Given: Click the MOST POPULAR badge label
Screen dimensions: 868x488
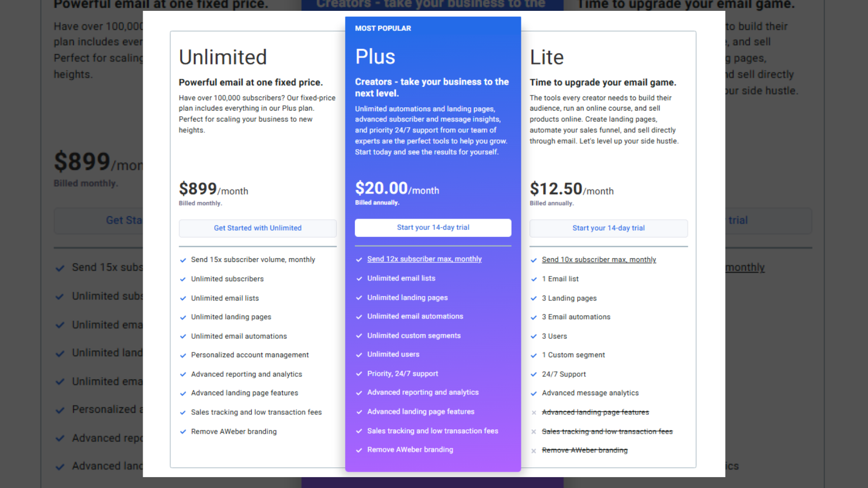Looking at the screenshot, I should (383, 28).
